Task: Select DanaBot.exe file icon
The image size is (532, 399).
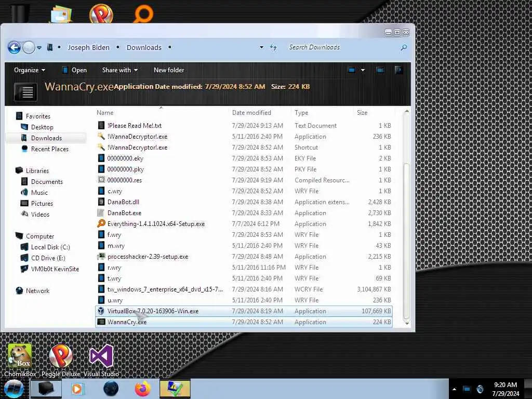Action: point(101,212)
